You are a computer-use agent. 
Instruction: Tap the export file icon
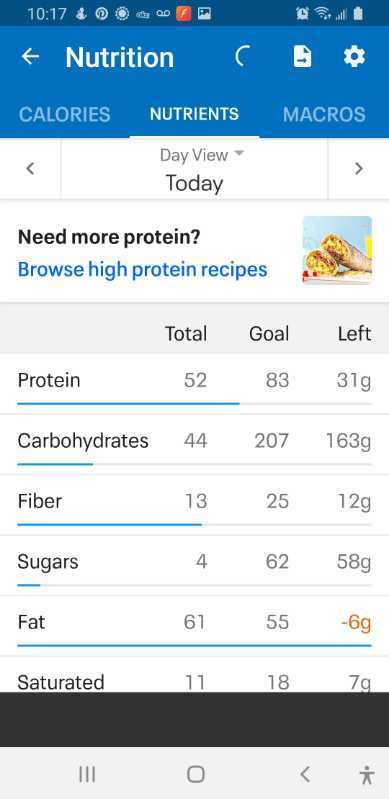[x=302, y=56]
